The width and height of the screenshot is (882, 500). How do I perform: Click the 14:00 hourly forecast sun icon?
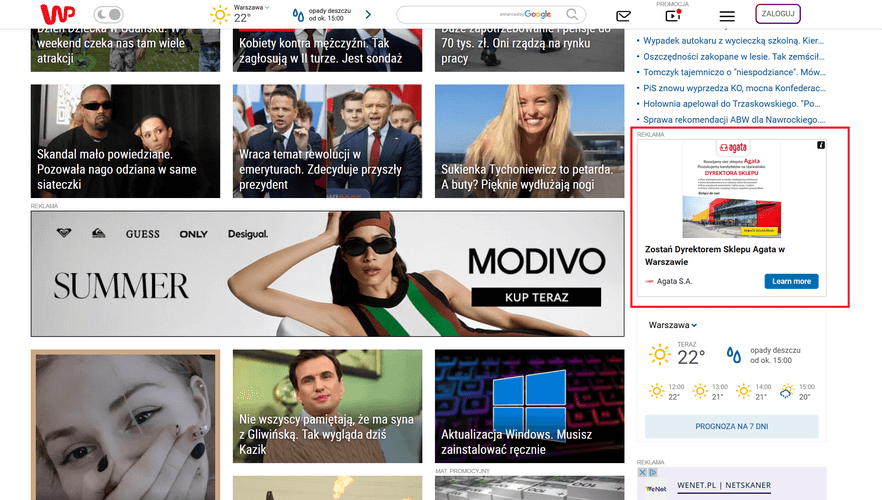coord(744,391)
